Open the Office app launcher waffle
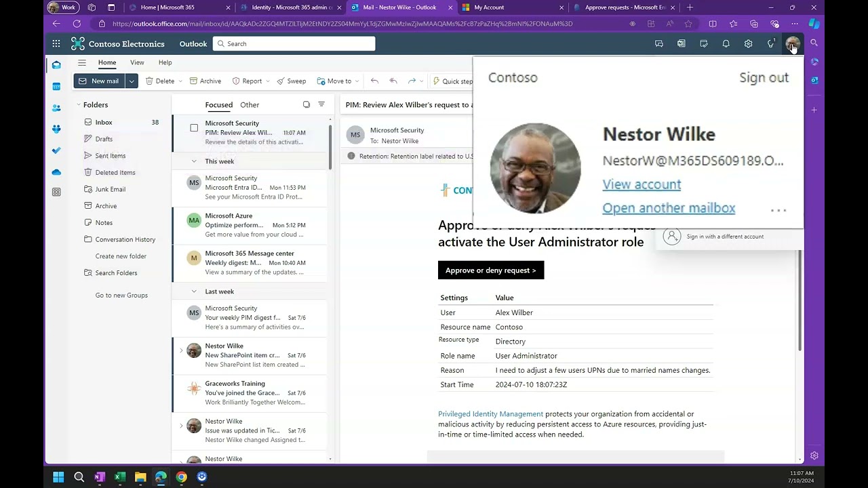The height and width of the screenshot is (488, 868). coord(56,43)
